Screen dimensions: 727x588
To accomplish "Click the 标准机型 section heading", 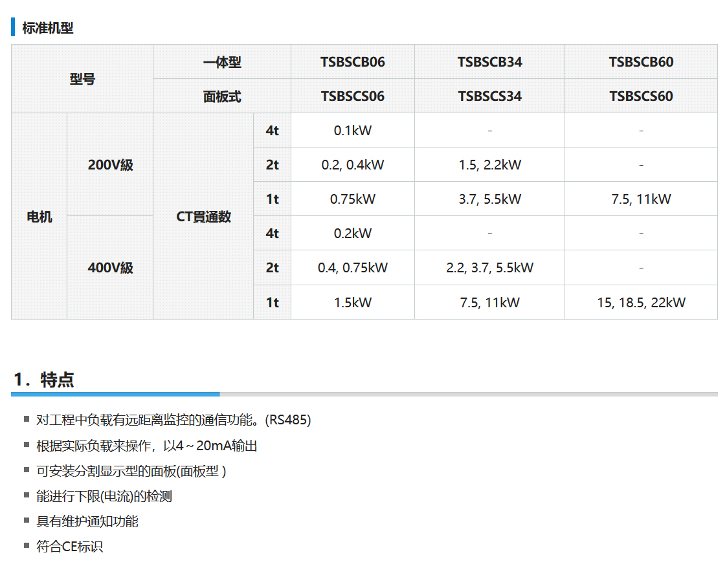I will 47,28.
